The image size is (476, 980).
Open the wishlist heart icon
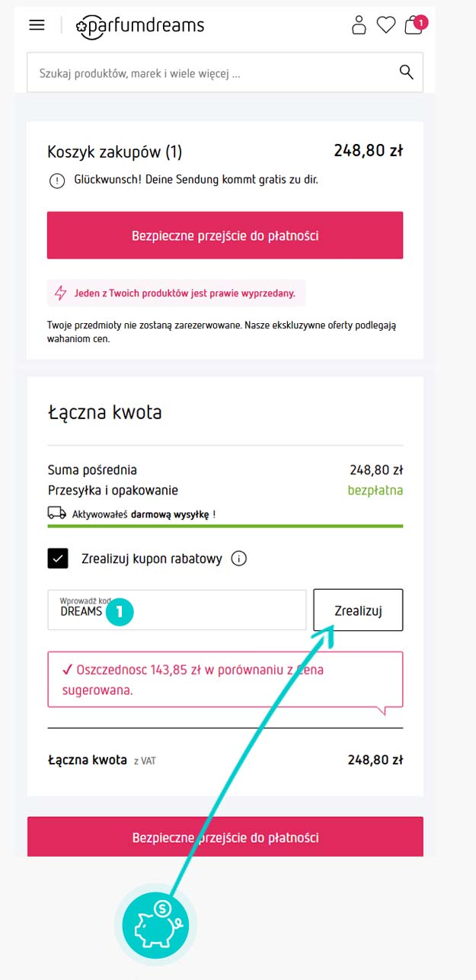coord(386,25)
